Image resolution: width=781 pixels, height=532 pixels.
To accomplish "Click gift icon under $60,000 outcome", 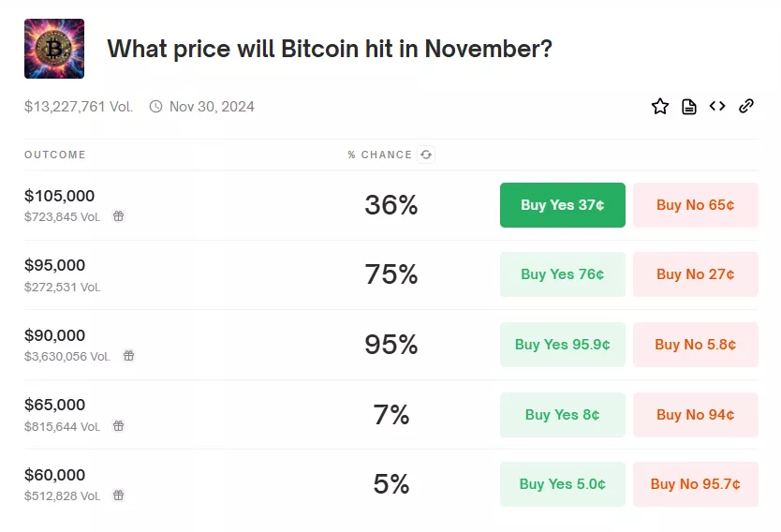I will pyautogui.click(x=118, y=495).
